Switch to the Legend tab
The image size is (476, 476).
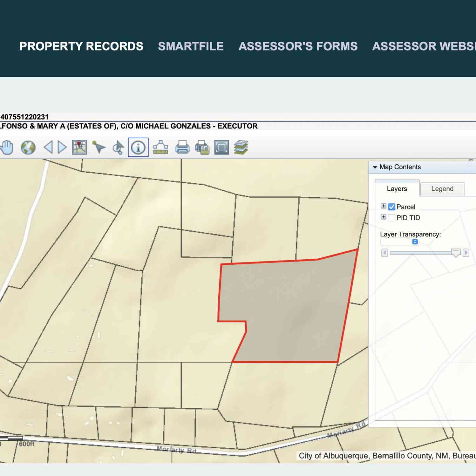tap(442, 189)
